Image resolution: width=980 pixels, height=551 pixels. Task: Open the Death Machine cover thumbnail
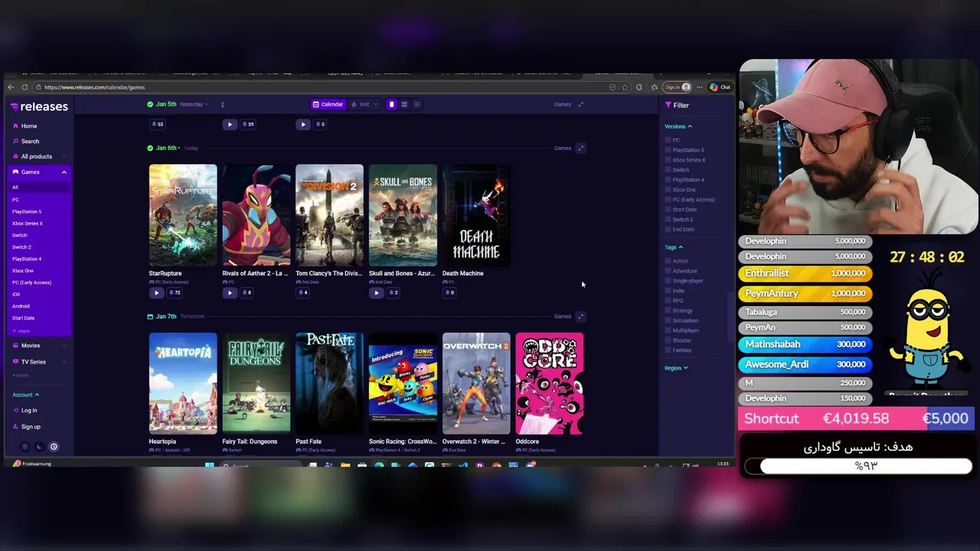(x=476, y=215)
